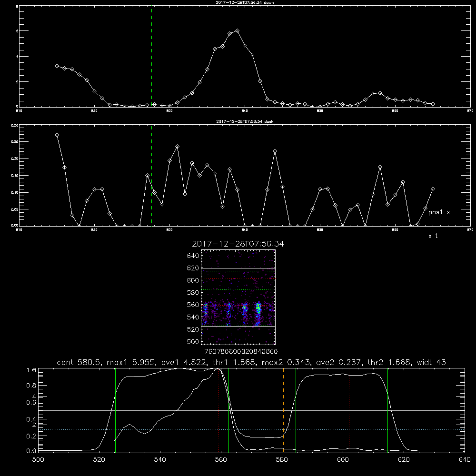476x476 pixels.
Task: Click bottom plot x-axis value 540
Action: (x=160, y=460)
